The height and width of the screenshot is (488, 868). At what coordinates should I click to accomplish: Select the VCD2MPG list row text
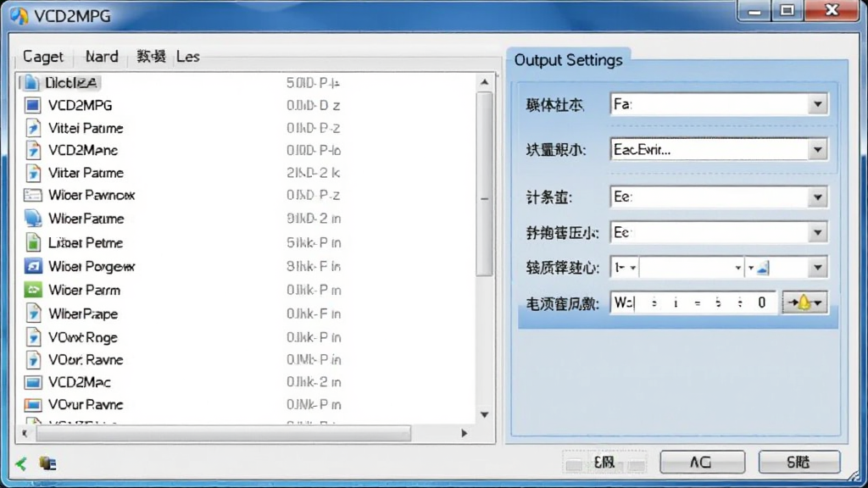81,105
